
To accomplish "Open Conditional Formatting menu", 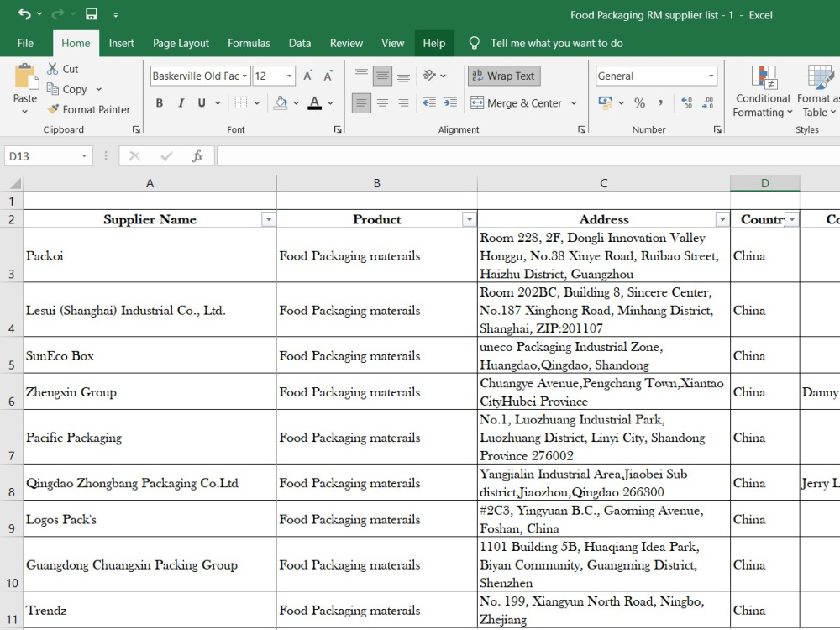I will point(763,90).
